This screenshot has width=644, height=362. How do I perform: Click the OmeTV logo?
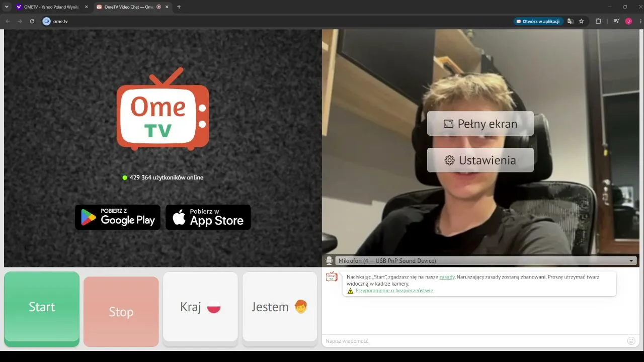(163, 109)
